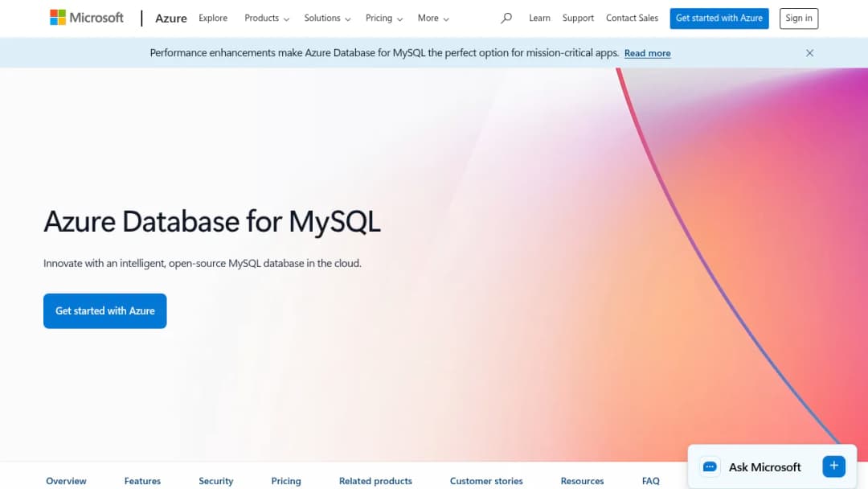Jump to the Security tab
The width and height of the screenshot is (868, 489).
(x=216, y=481)
